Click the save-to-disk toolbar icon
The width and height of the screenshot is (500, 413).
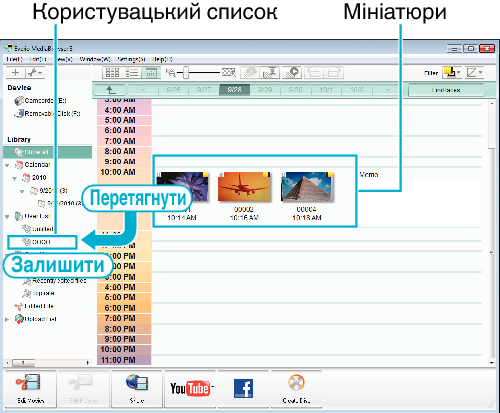[x=269, y=72]
